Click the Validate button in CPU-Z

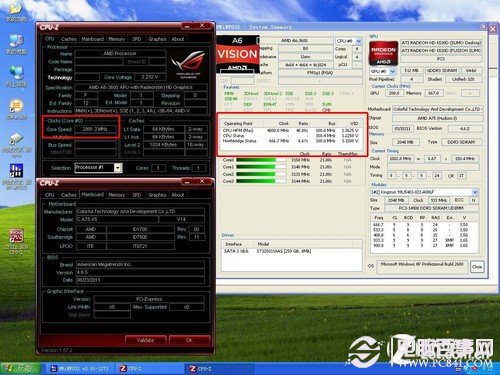pos(146,340)
